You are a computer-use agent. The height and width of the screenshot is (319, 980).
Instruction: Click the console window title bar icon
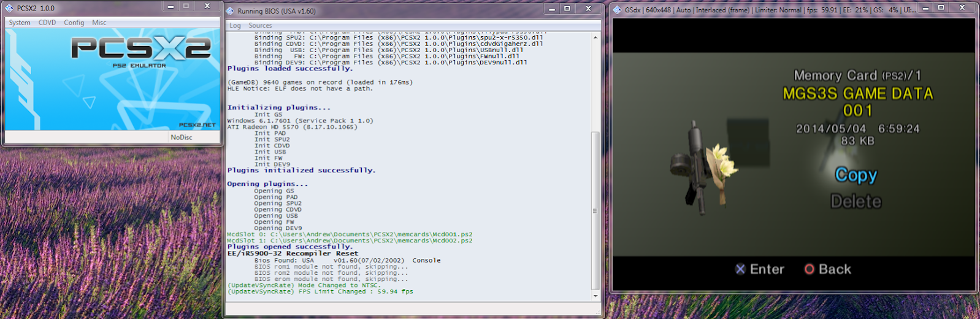tap(230, 10)
